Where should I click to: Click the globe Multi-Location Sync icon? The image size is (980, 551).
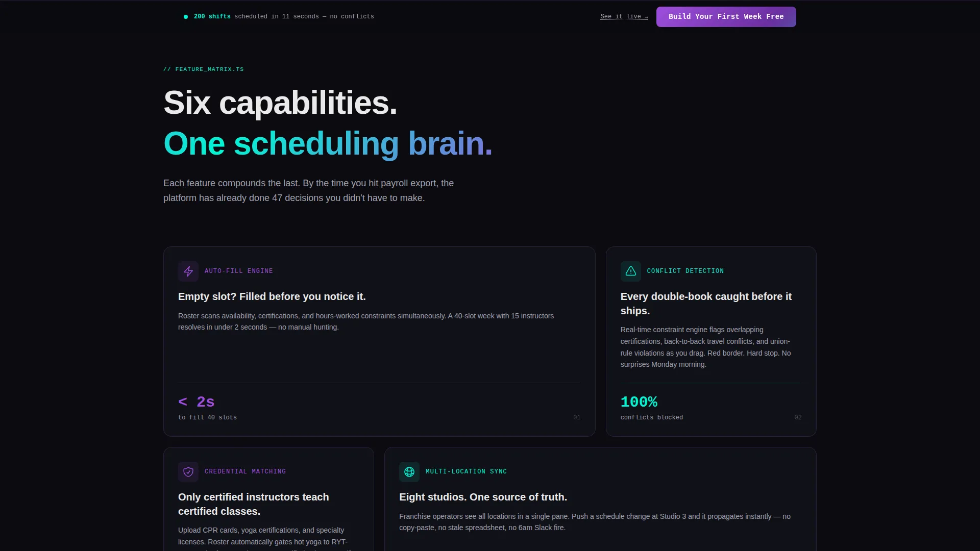[x=409, y=472]
